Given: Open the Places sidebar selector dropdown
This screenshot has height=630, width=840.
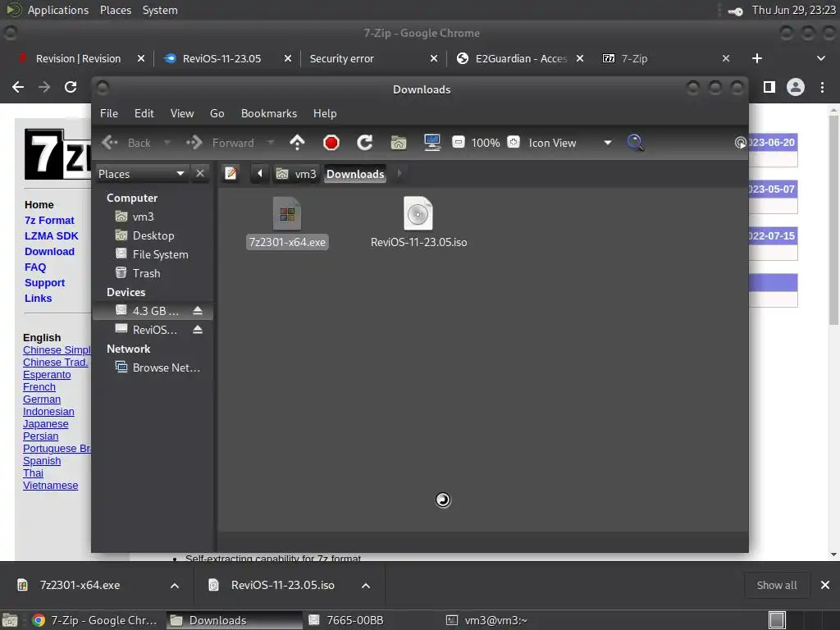Looking at the screenshot, I should tap(142, 174).
